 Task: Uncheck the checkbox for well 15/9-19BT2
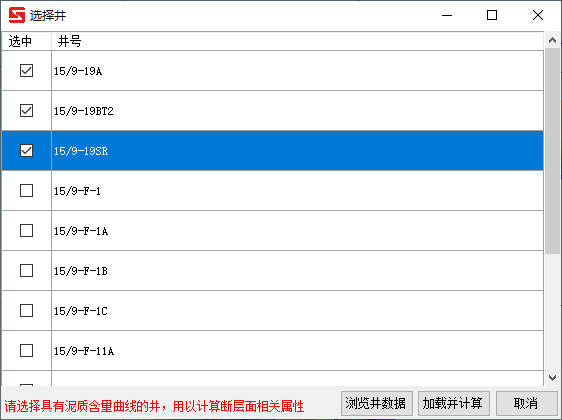(27, 111)
